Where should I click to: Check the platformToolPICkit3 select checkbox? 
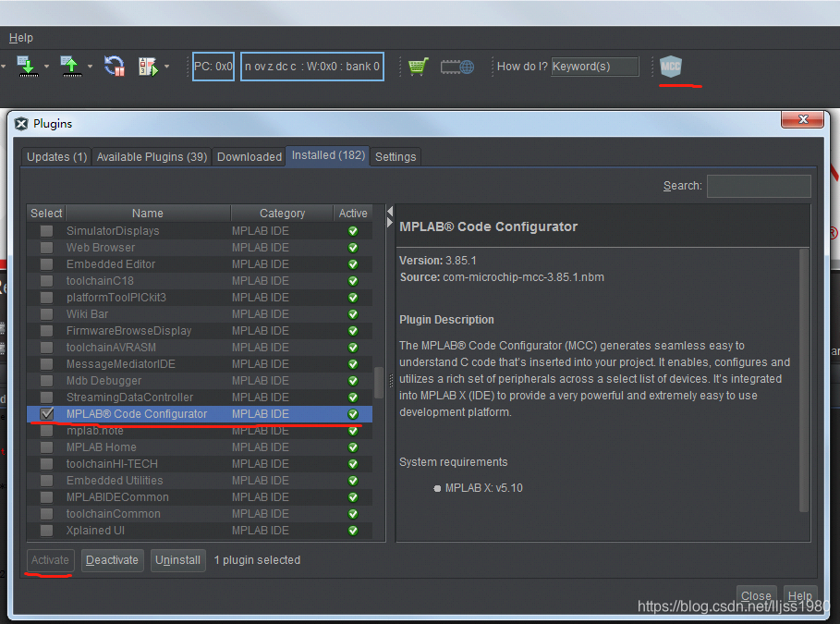[x=46, y=298]
